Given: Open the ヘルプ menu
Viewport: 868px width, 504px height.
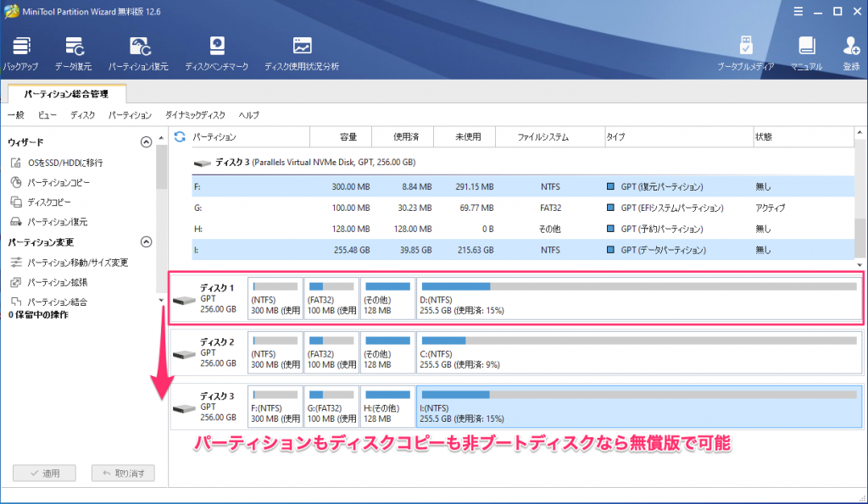Looking at the screenshot, I should (248, 115).
